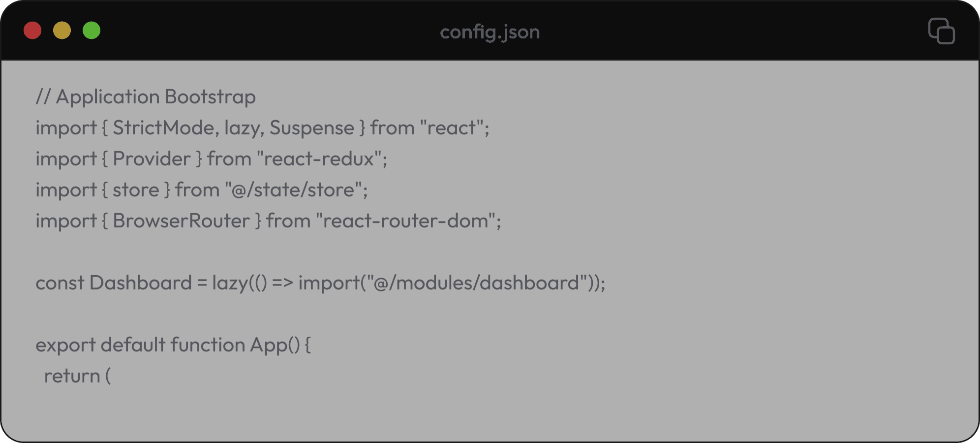This screenshot has height=443, width=980.
Task: Click the green maximize window dot
Action: pos(92,31)
